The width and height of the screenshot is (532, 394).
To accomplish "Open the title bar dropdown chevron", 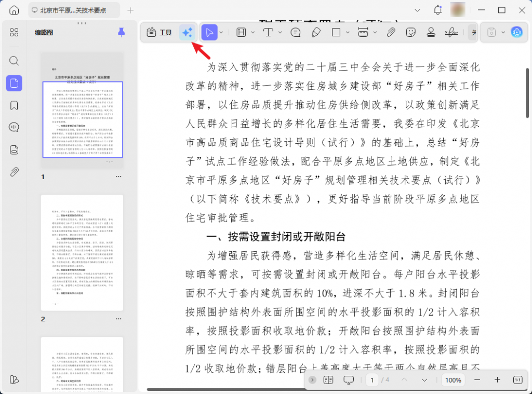I will (418, 10).
